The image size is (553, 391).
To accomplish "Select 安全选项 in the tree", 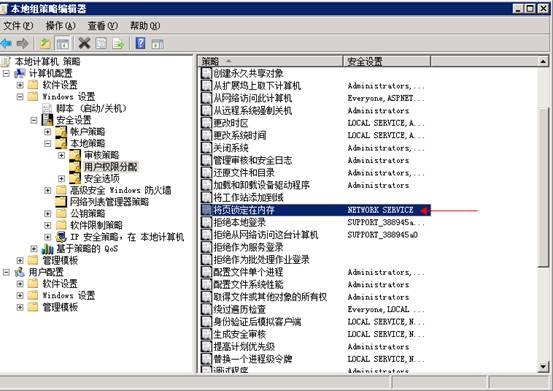I will pyautogui.click(x=102, y=178).
